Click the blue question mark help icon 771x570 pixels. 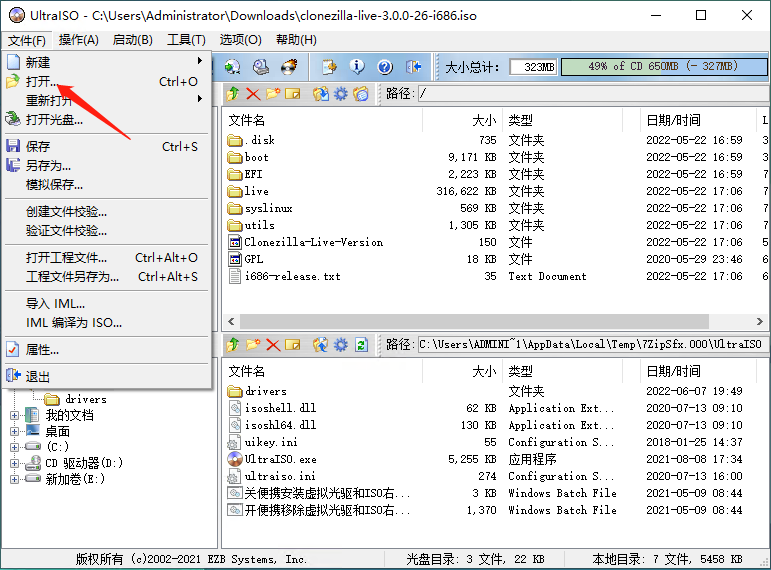coord(385,66)
